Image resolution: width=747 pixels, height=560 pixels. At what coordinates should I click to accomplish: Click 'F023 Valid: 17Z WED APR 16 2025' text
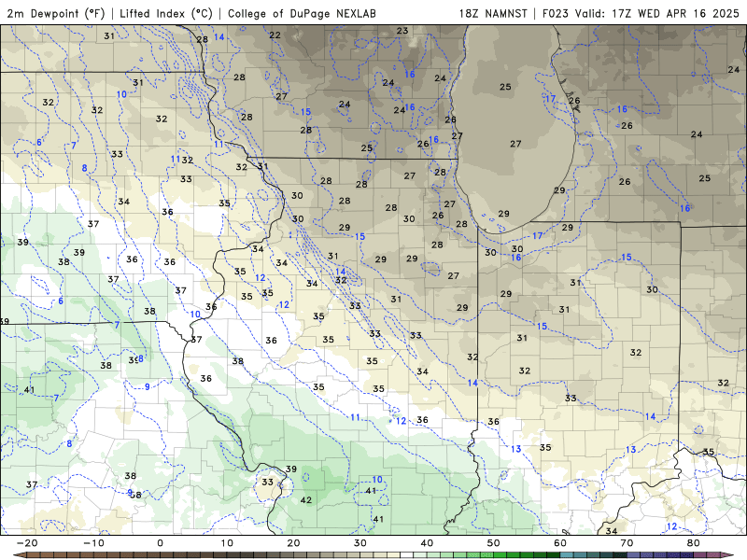pos(641,13)
